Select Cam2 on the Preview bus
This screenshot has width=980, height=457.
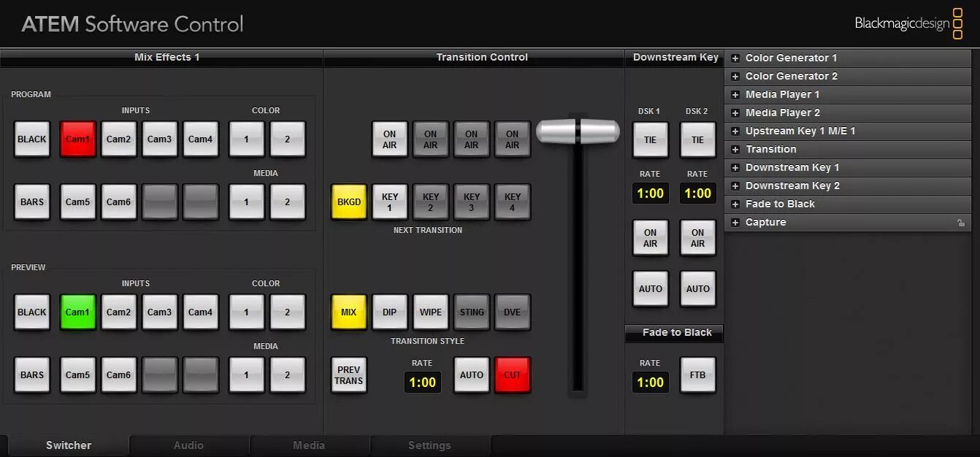click(x=118, y=312)
